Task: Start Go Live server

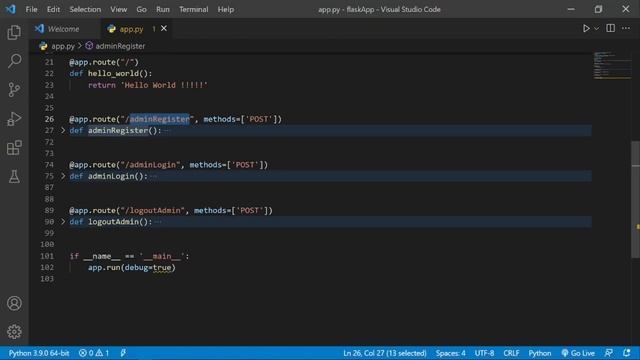Action: 578,353
